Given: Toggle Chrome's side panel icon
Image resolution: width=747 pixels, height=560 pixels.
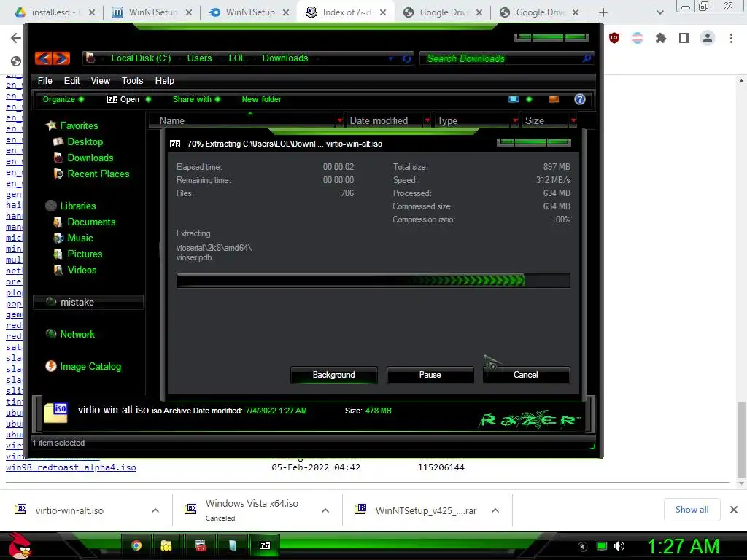Looking at the screenshot, I should [x=684, y=38].
